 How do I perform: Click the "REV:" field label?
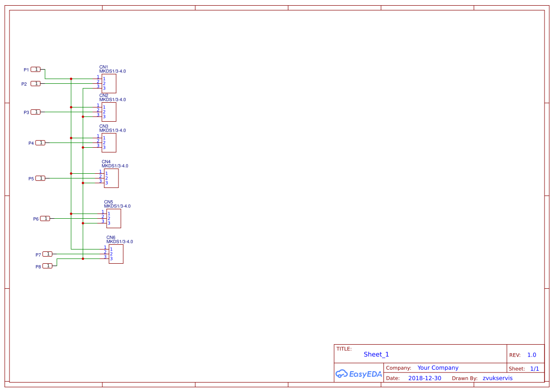tap(515, 355)
